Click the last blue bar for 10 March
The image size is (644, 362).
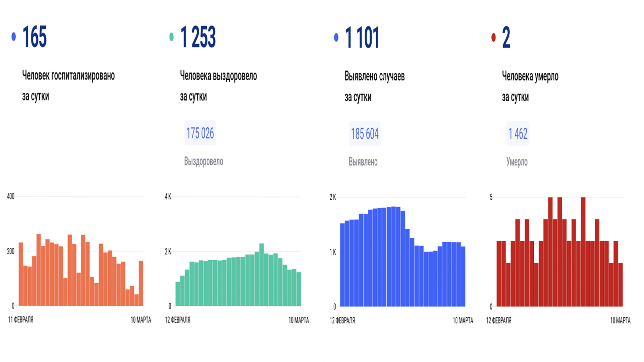[463, 277]
